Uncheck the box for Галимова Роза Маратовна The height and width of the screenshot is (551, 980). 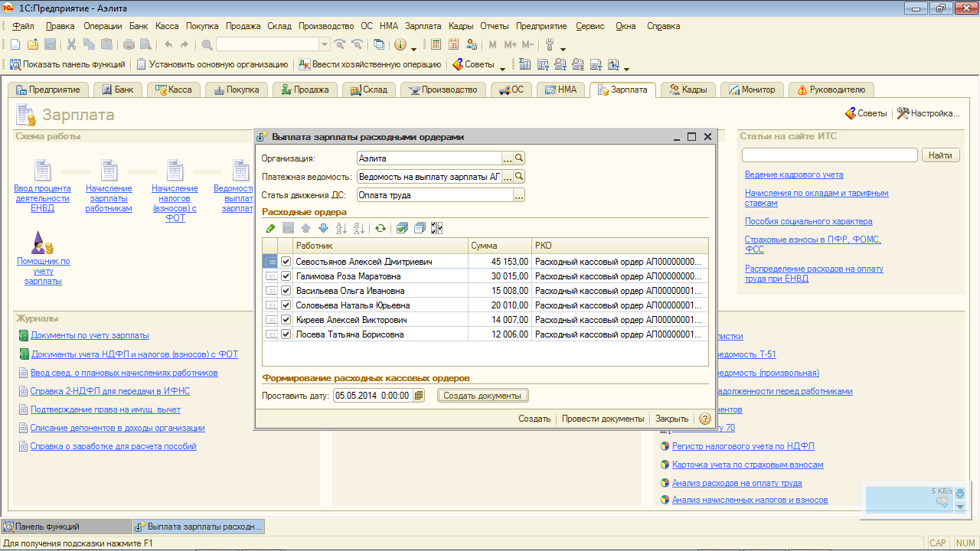pyautogui.click(x=286, y=276)
